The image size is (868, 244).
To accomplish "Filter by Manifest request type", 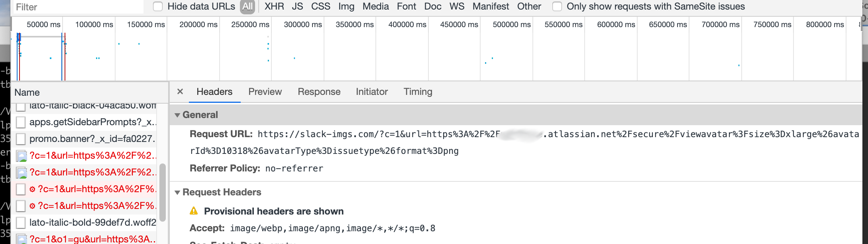I will [x=490, y=6].
